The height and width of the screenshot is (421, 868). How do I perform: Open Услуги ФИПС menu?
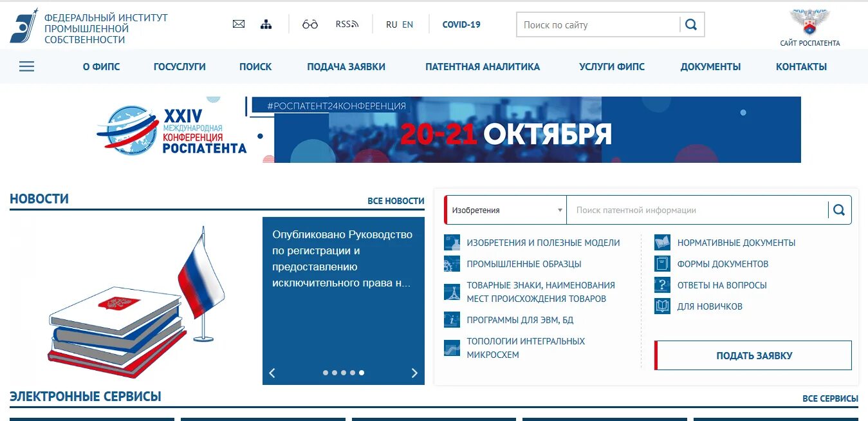click(612, 66)
